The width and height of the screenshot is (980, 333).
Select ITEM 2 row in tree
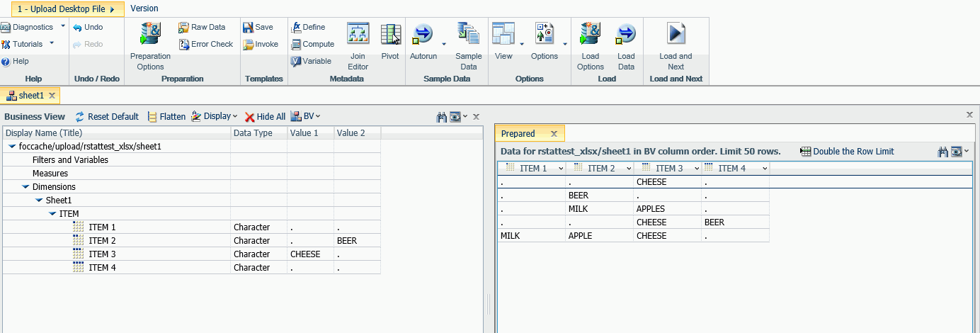click(191, 241)
